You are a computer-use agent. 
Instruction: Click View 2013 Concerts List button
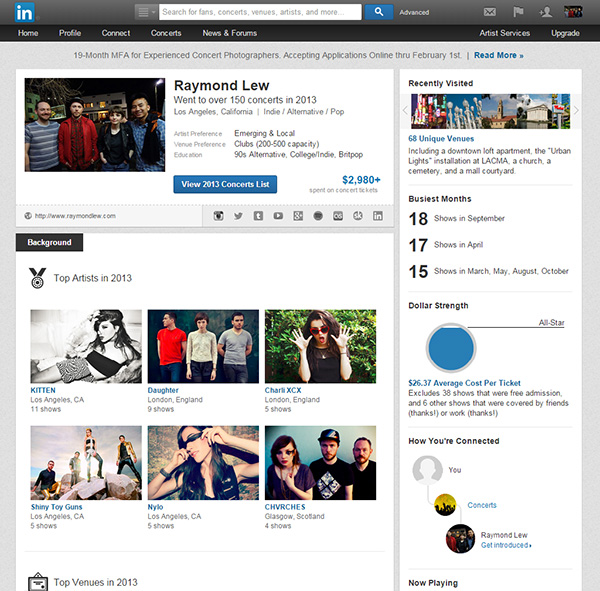pyautogui.click(x=225, y=185)
